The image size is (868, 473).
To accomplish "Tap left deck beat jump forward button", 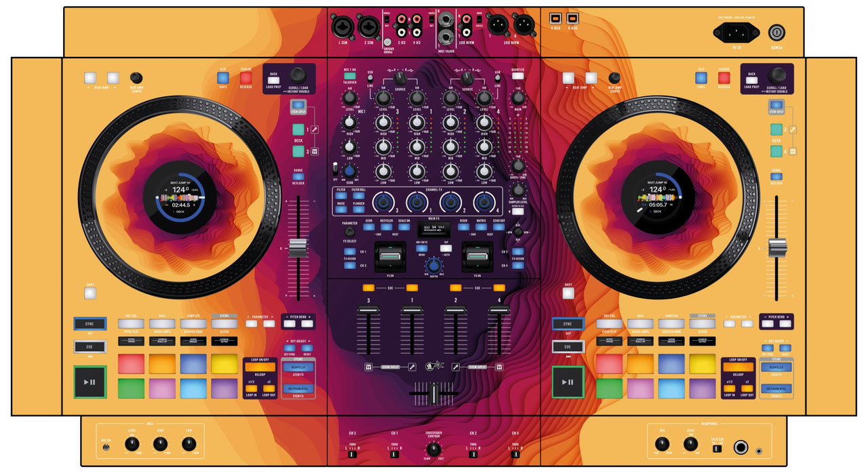I will tap(113, 78).
